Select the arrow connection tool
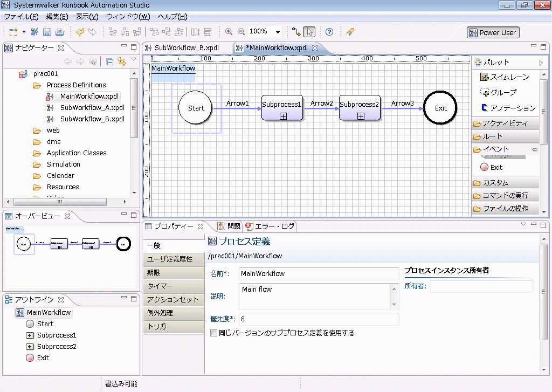Image resolution: width=552 pixels, height=392 pixels. (296, 32)
